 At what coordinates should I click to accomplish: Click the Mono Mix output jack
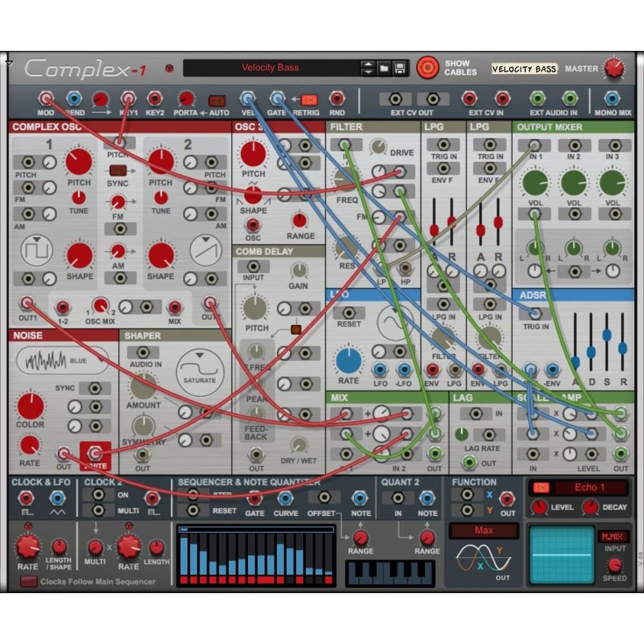point(611,99)
